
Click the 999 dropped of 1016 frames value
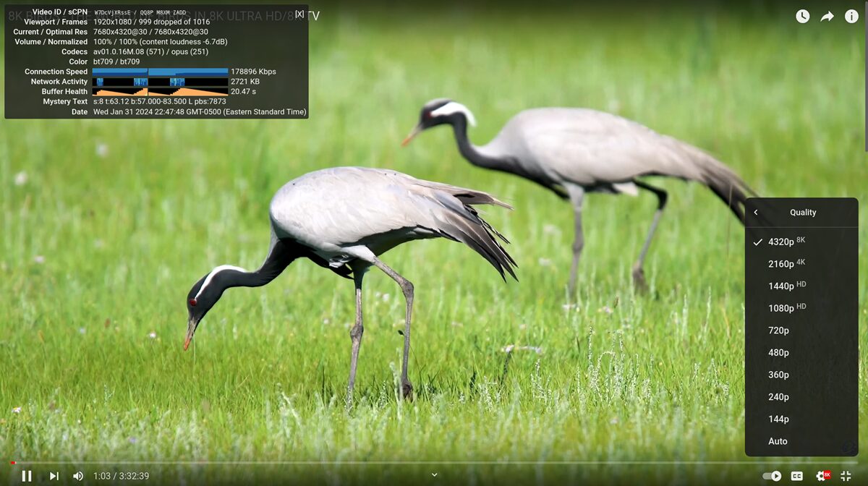point(173,22)
